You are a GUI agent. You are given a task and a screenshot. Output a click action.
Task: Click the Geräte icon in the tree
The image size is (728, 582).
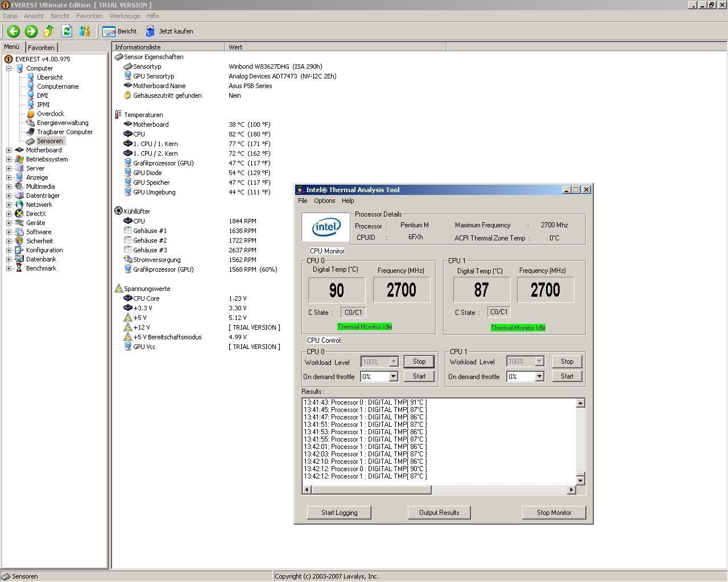tap(19, 223)
